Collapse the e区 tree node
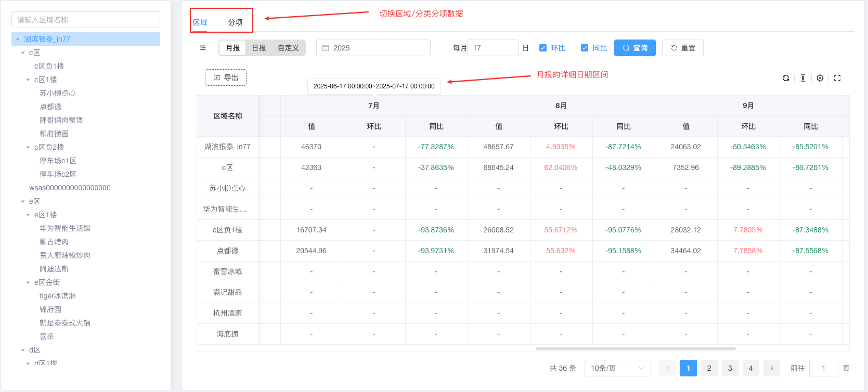This screenshot has width=868, height=392. point(23,201)
